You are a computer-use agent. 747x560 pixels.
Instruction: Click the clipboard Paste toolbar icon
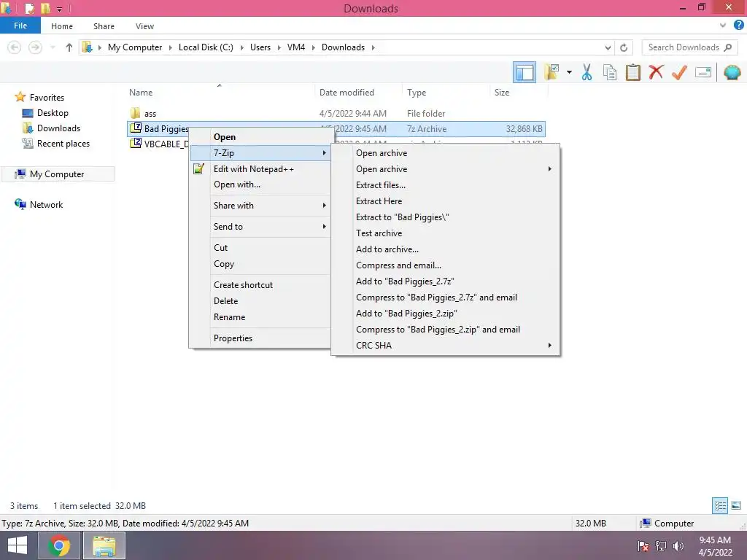click(632, 72)
